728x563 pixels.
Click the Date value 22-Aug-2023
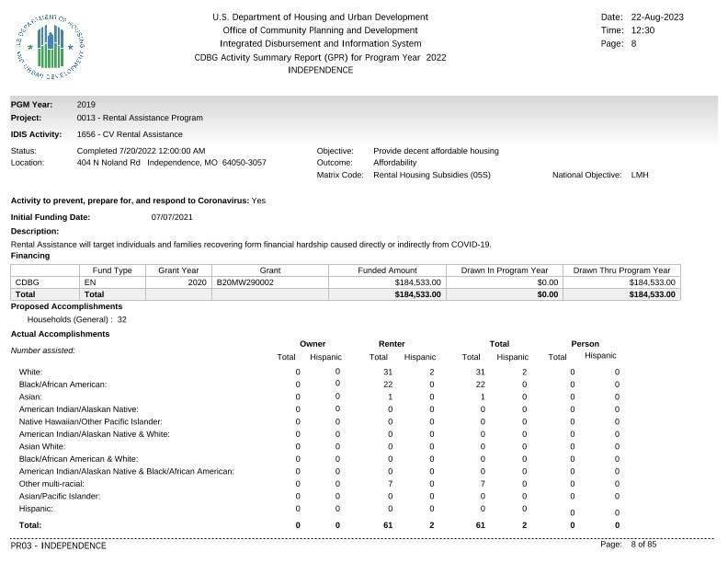[x=657, y=17]
